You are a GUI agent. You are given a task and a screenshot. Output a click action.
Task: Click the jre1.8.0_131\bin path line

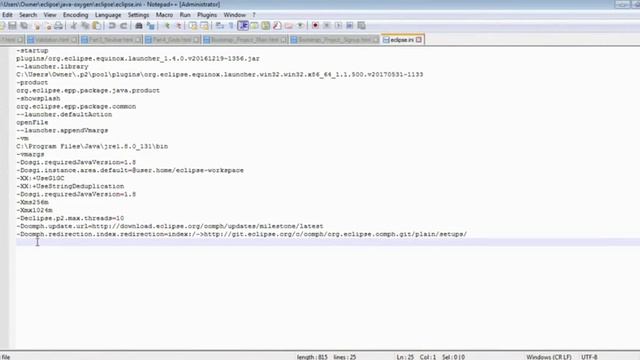click(92, 146)
